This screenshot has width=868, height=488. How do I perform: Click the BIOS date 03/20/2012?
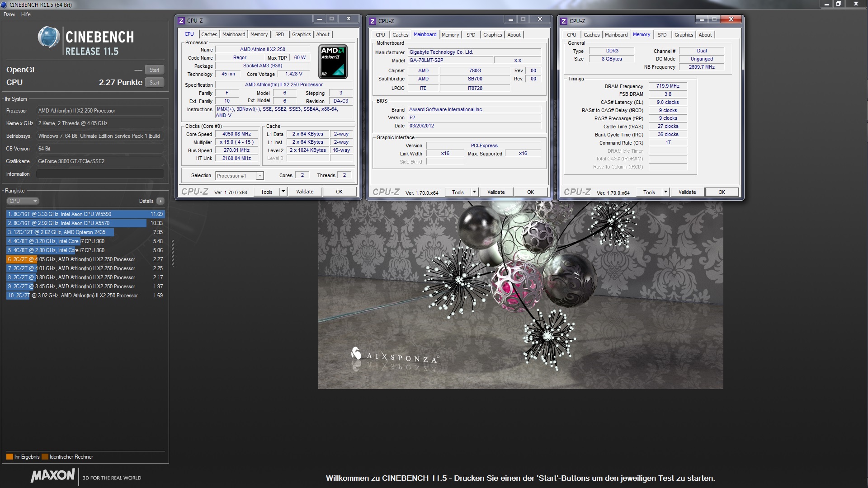[x=474, y=126]
